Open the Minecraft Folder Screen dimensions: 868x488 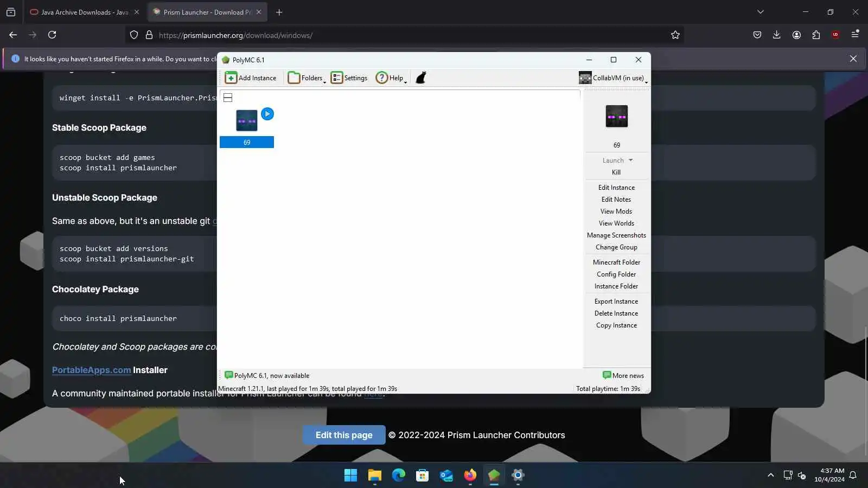pyautogui.click(x=616, y=262)
